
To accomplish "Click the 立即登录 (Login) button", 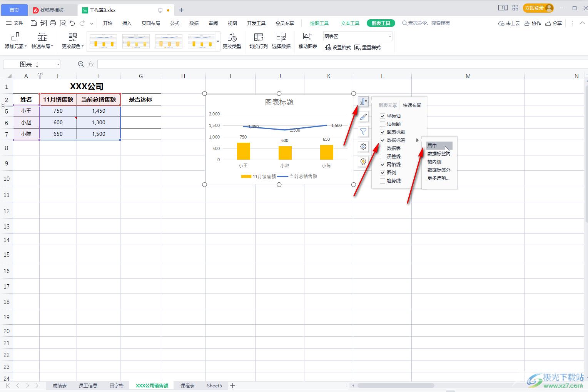I will pos(539,8).
